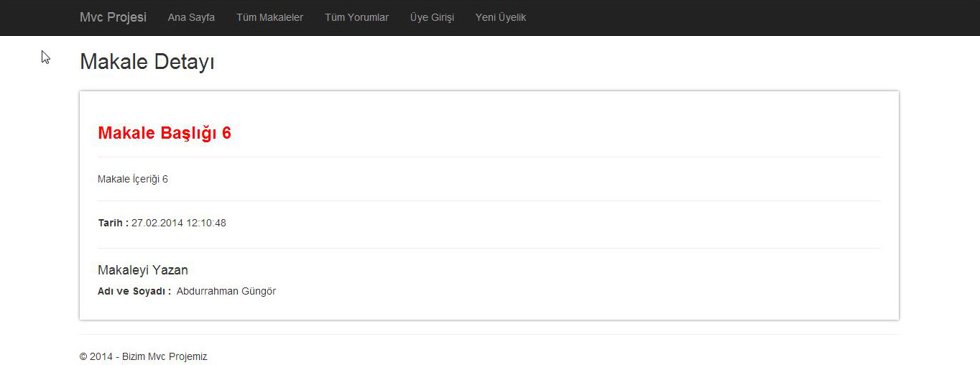Image resolution: width=980 pixels, height=365 pixels.
Task: Click the Makale Detayı page heading
Action: point(147,62)
